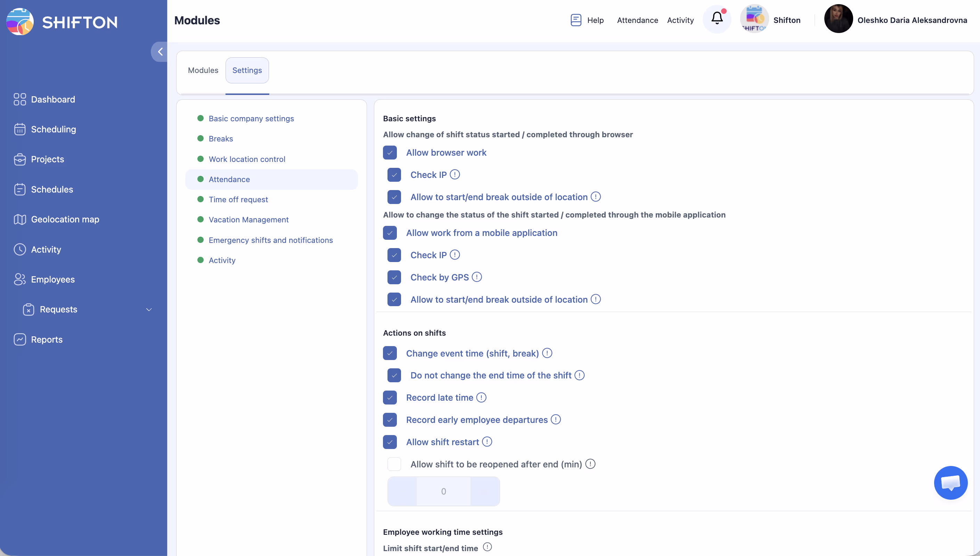
Task: Click info icon next to Record late time
Action: pos(481,398)
